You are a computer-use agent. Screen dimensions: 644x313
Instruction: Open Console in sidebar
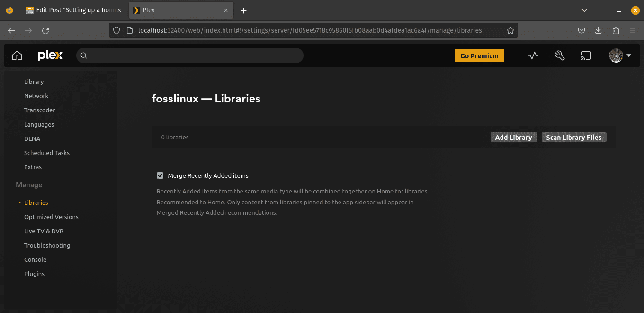35,259
